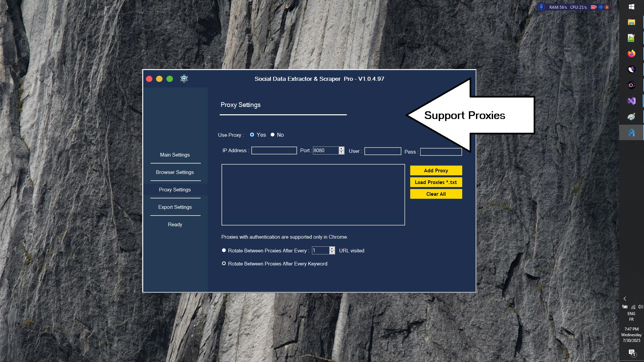Screen dimensions: 644x362
Task: Open Notepad++ from the taskbar
Action: [x=631, y=38]
